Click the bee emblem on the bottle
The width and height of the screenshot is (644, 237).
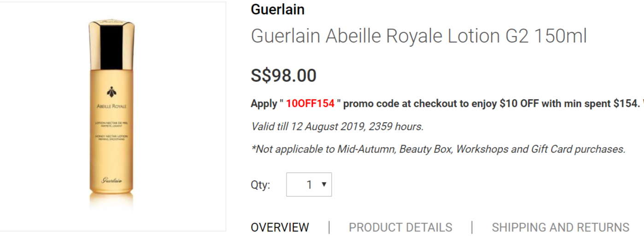coord(111,91)
